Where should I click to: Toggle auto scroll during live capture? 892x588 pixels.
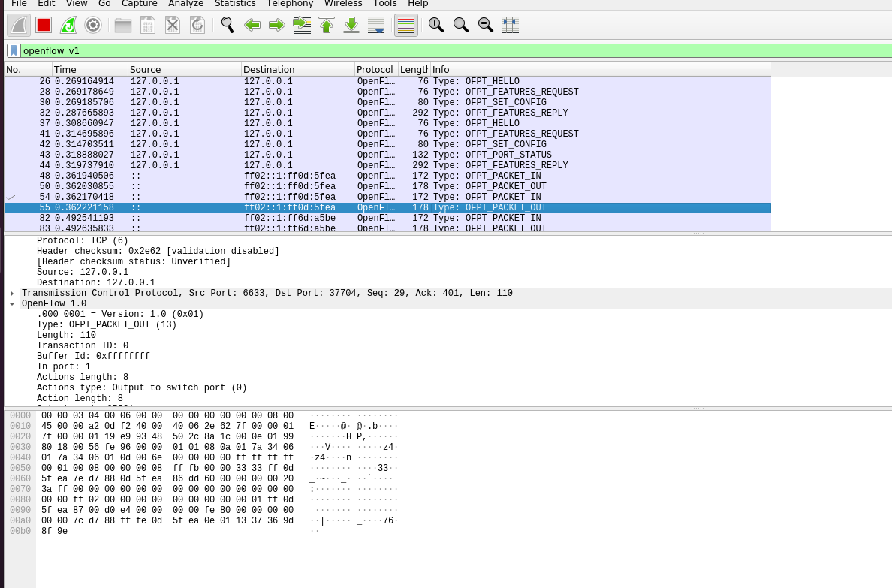tap(376, 25)
